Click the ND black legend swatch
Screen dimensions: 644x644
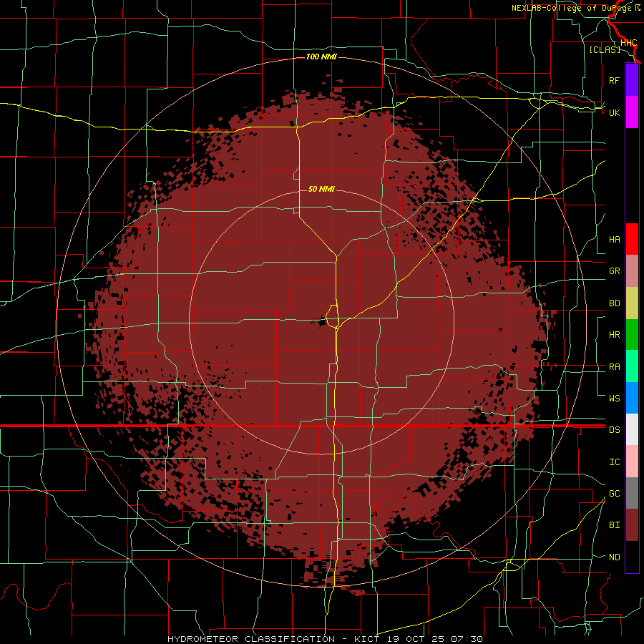pyautogui.click(x=632, y=557)
